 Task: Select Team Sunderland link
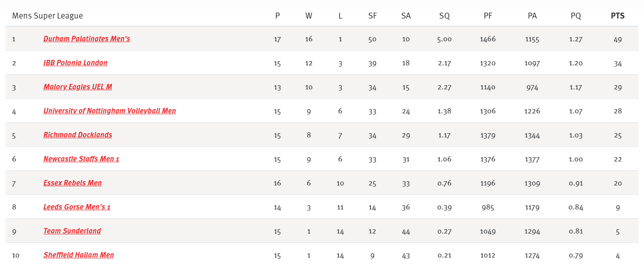click(72, 231)
